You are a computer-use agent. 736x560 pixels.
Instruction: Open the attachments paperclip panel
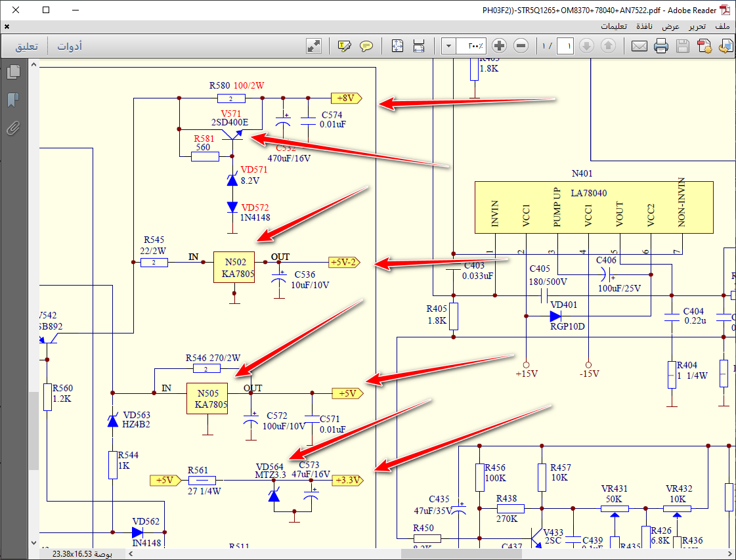point(13,127)
